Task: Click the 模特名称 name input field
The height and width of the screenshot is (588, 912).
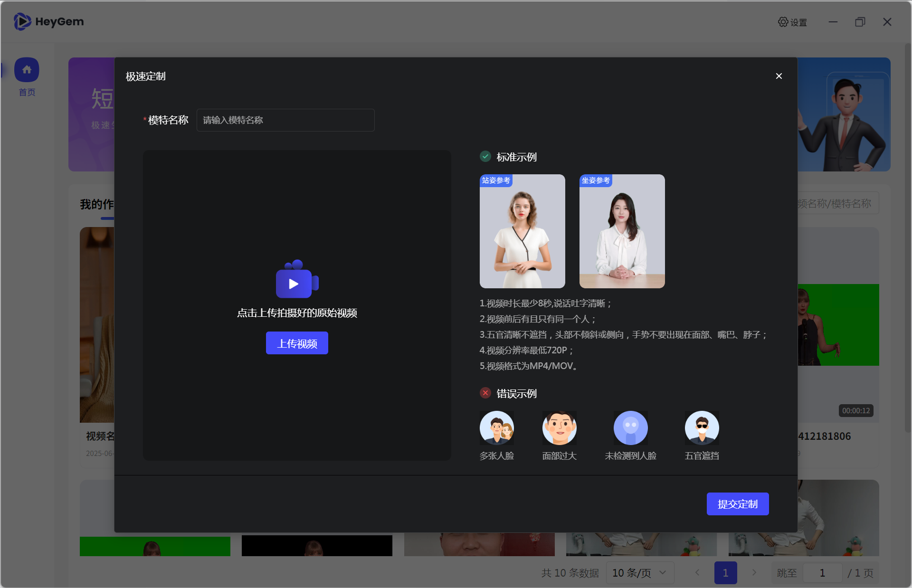Action: tap(285, 120)
